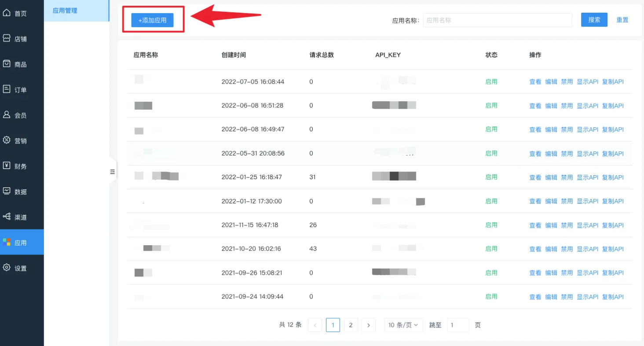Click 重置 to reset the search
Viewport: 644px width, 346px height.
click(622, 20)
